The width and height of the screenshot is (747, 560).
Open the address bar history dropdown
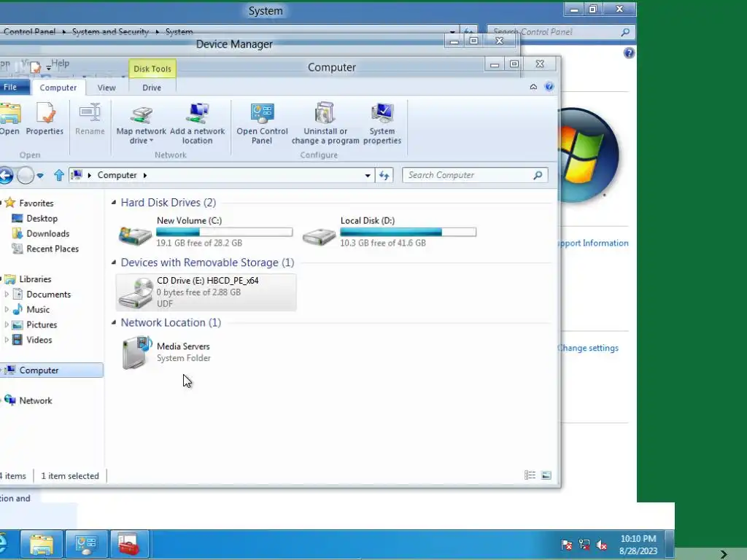click(x=368, y=175)
